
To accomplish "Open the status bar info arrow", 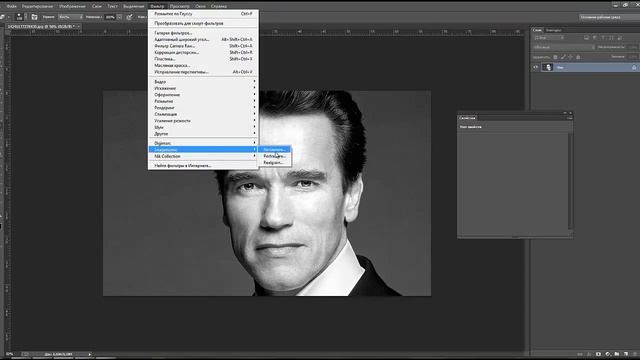I will point(89,354).
